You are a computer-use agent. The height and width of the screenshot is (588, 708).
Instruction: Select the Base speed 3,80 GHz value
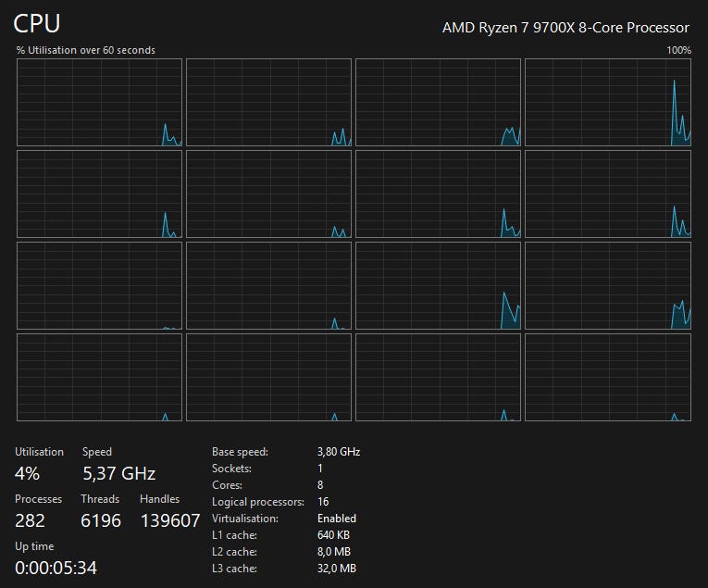(x=339, y=452)
